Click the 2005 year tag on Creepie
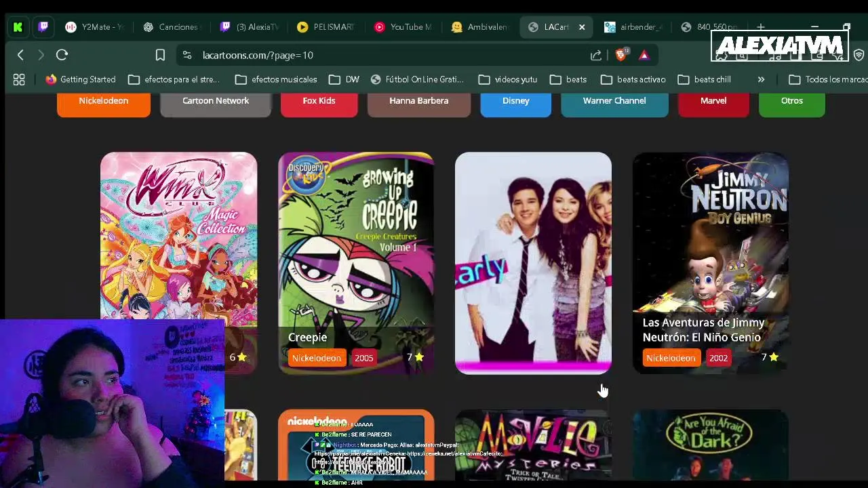This screenshot has height=488, width=868. [363, 358]
